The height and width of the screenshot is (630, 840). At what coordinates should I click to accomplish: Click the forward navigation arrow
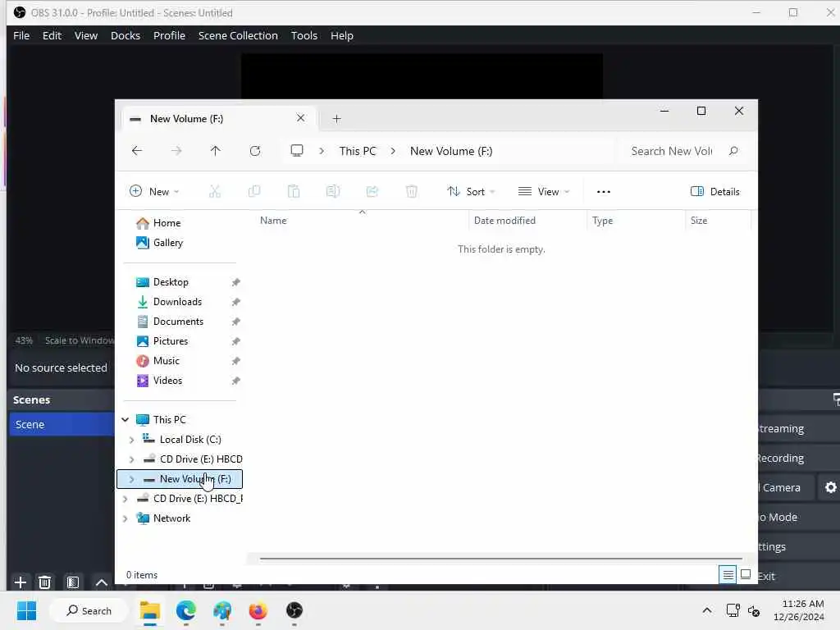pos(176,151)
